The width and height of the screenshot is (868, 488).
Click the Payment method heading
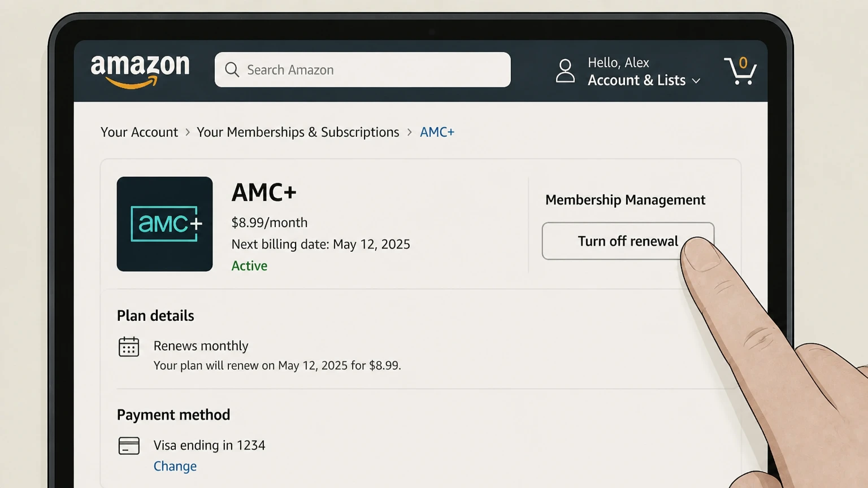pos(173,415)
